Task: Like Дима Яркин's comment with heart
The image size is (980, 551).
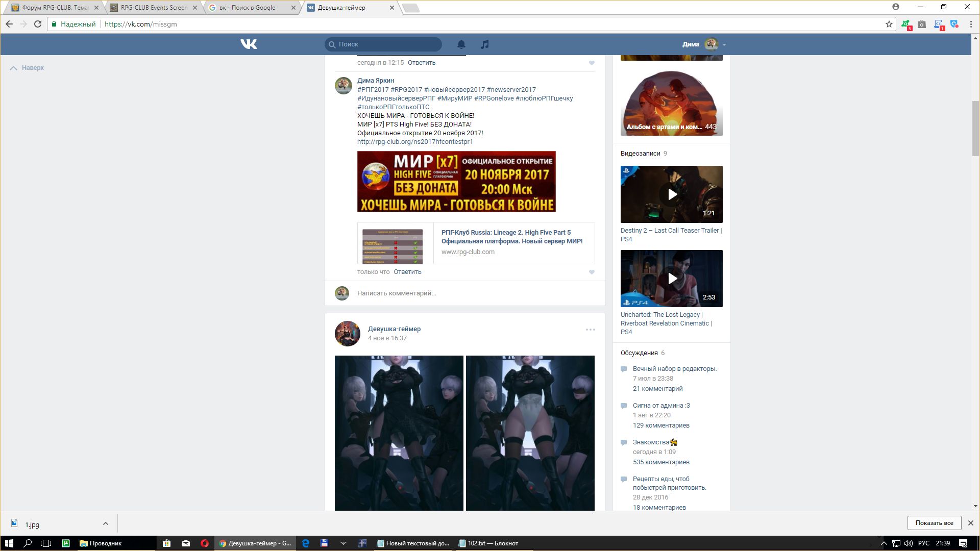Action: (592, 272)
